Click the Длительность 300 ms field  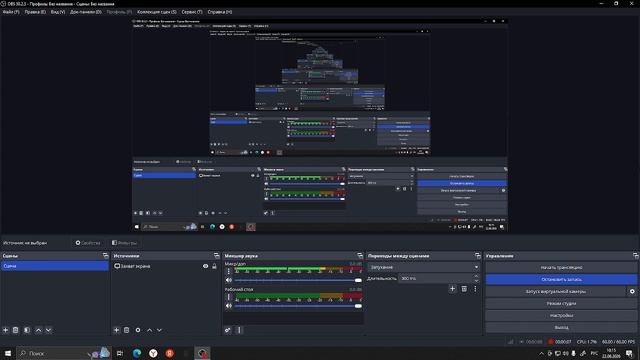click(435, 278)
